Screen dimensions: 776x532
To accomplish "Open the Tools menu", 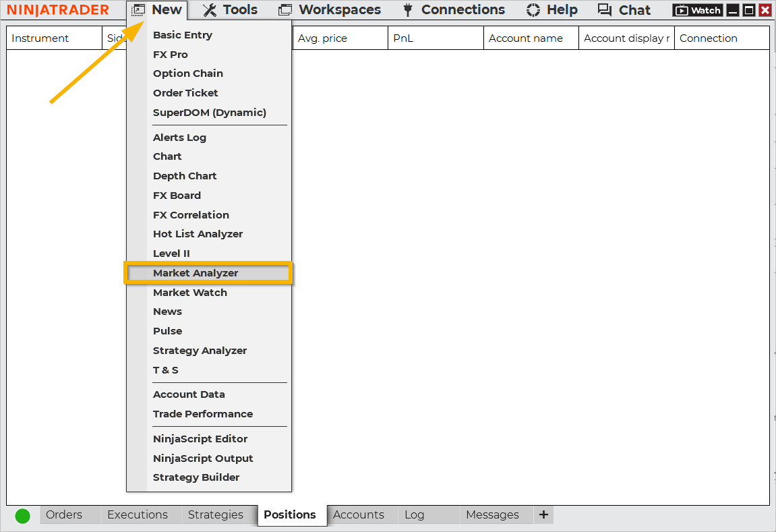I will pos(231,10).
